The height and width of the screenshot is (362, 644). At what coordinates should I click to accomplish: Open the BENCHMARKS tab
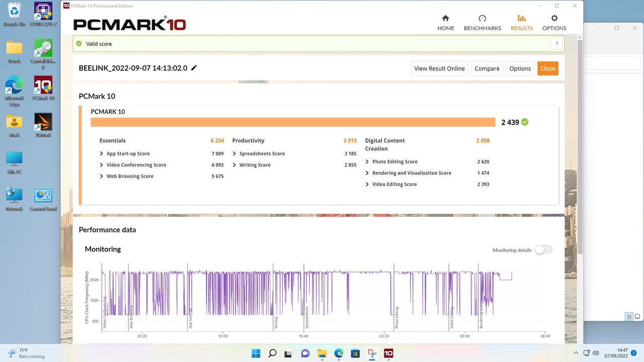[x=482, y=23]
